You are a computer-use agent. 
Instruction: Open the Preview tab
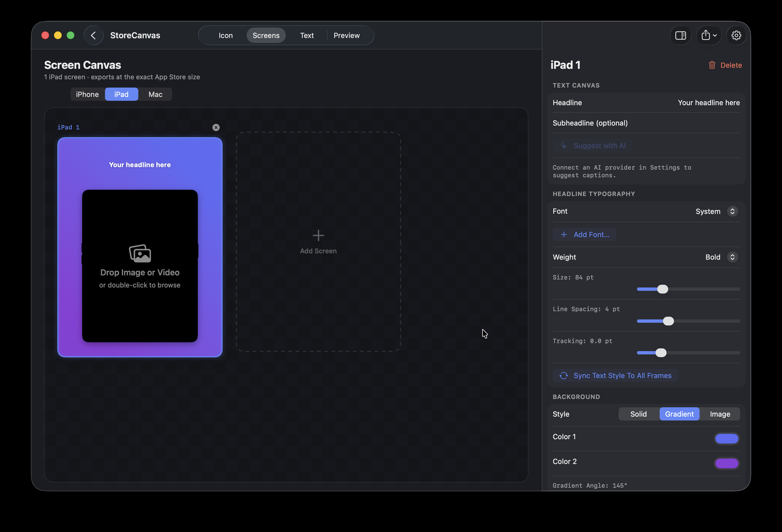(x=347, y=35)
